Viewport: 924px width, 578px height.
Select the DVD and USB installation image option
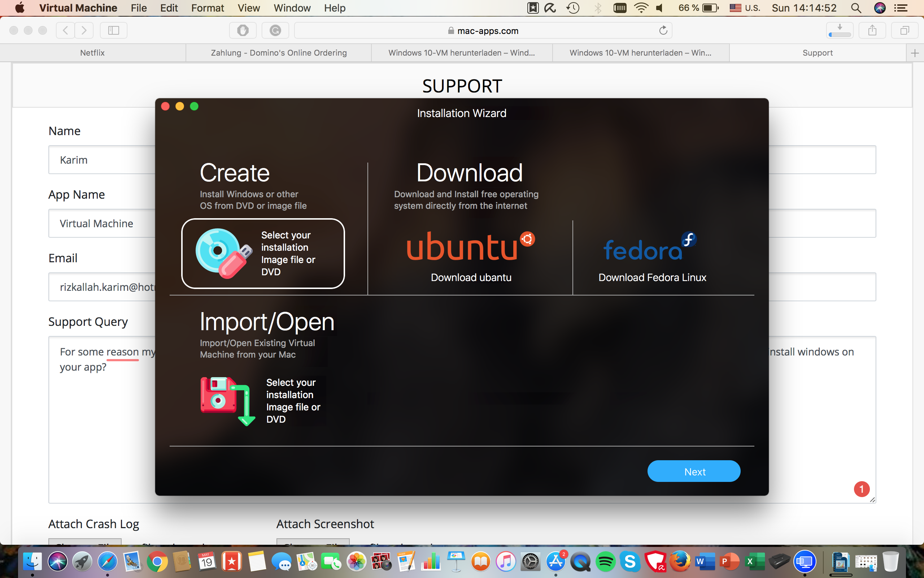click(x=263, y=254)
